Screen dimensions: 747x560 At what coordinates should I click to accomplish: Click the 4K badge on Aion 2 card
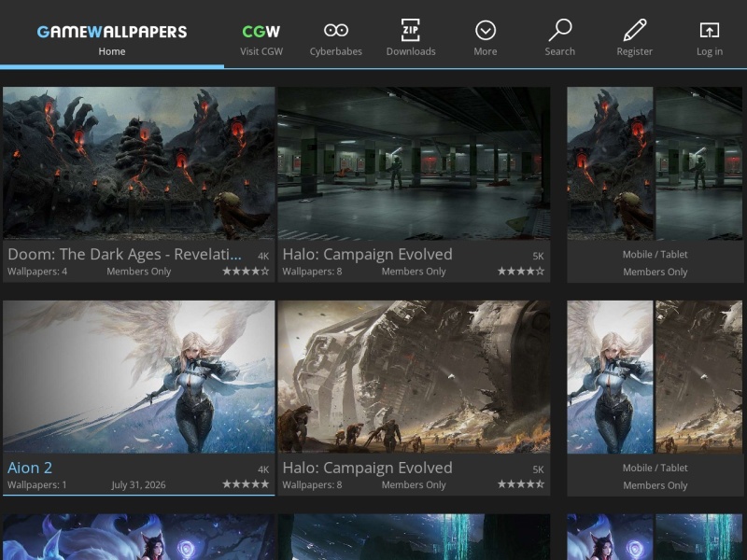[x=263, y=469]
